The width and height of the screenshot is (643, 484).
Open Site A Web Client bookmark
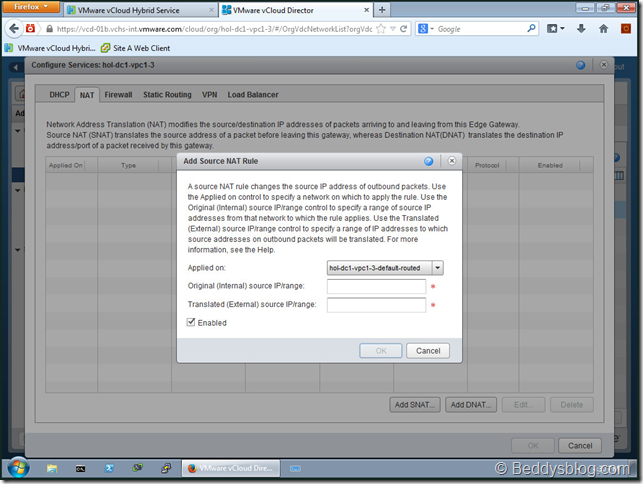(136, 48)
